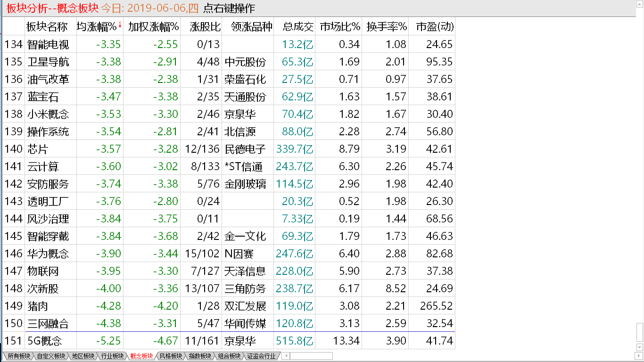Image resolution: width=644 pixels, height=362 pixels.
Task: Sort by 市场比% column header
Action: 339,26
